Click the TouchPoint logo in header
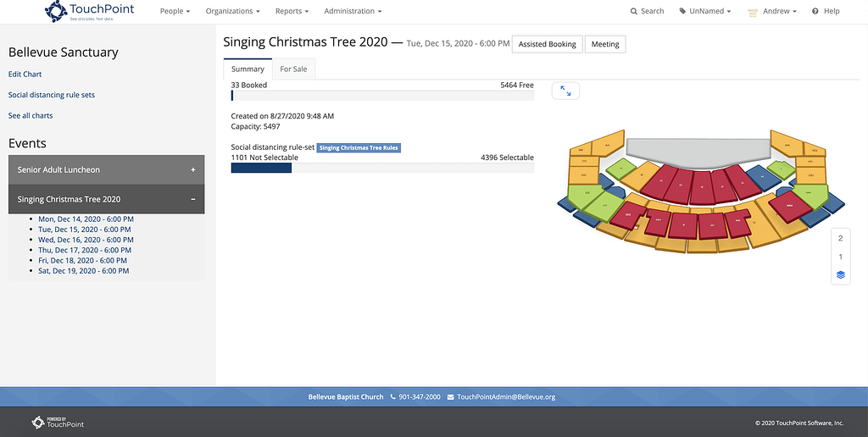The image size is (868, 437). [x=89, y=11]
